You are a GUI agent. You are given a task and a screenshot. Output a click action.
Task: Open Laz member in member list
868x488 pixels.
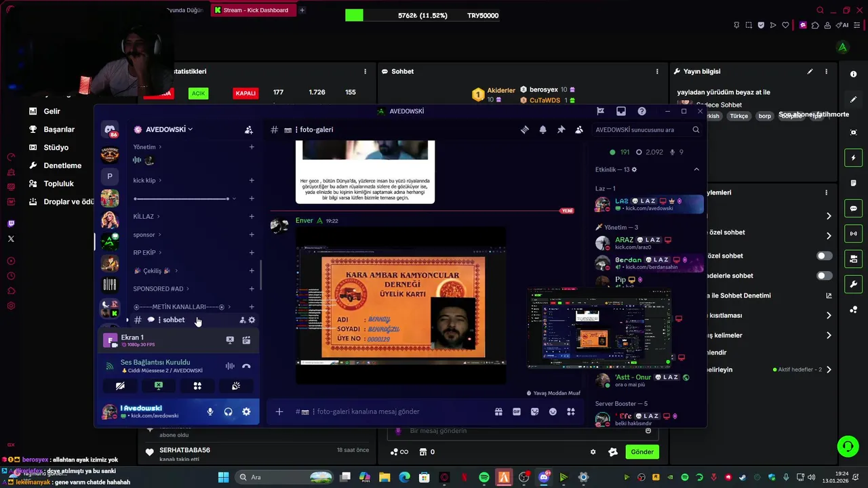pos(649,204)
